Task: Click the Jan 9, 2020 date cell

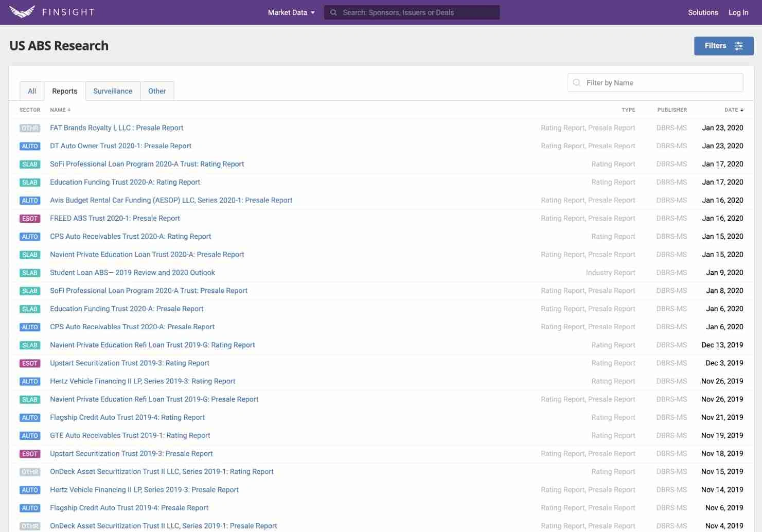Action: [x=724, y=273]
